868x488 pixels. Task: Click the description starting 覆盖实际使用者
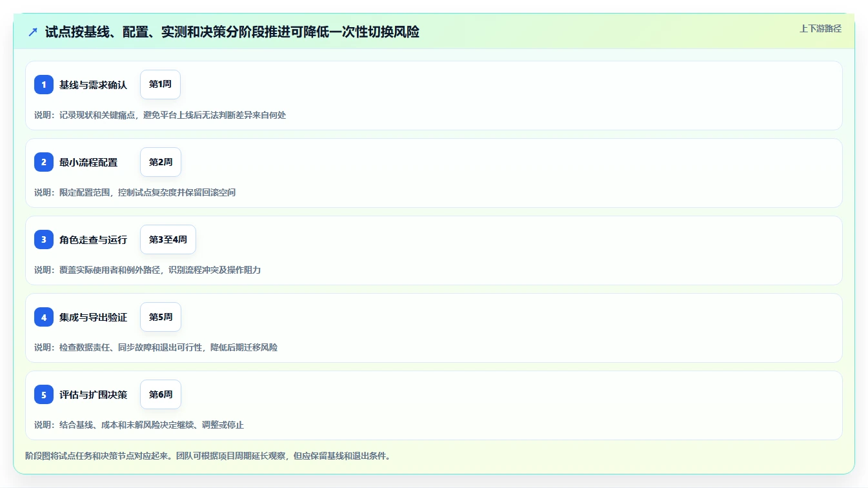click(148, 270)
